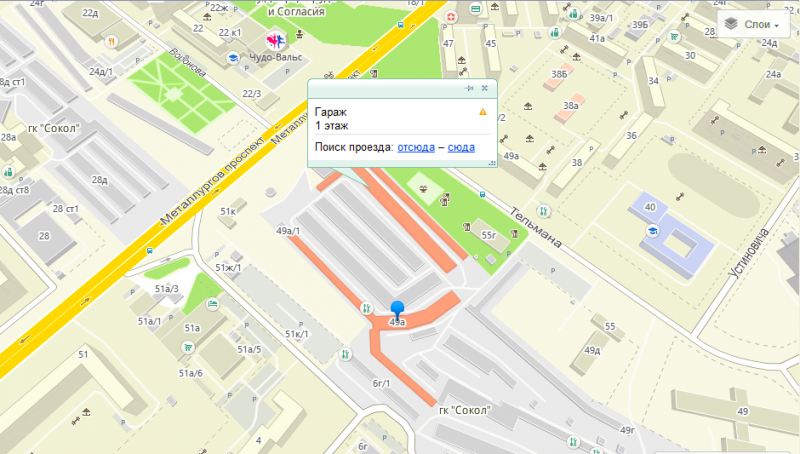This screenshot has height=454, width=800.
Task: Click the bus stop icon near building 55г
Action: pos(483,194)
